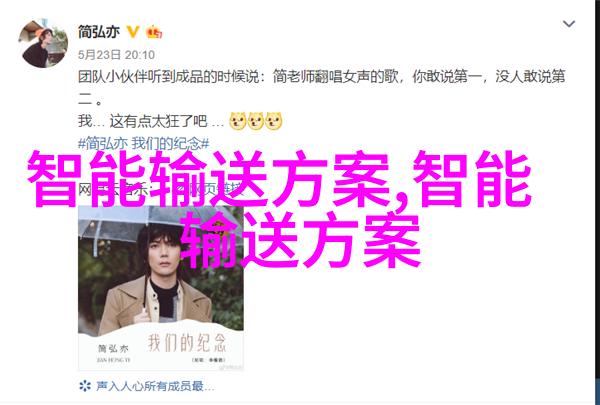Expand the post options chevron menu
Screen dimensions: 600x405
[x=569, y=24]
